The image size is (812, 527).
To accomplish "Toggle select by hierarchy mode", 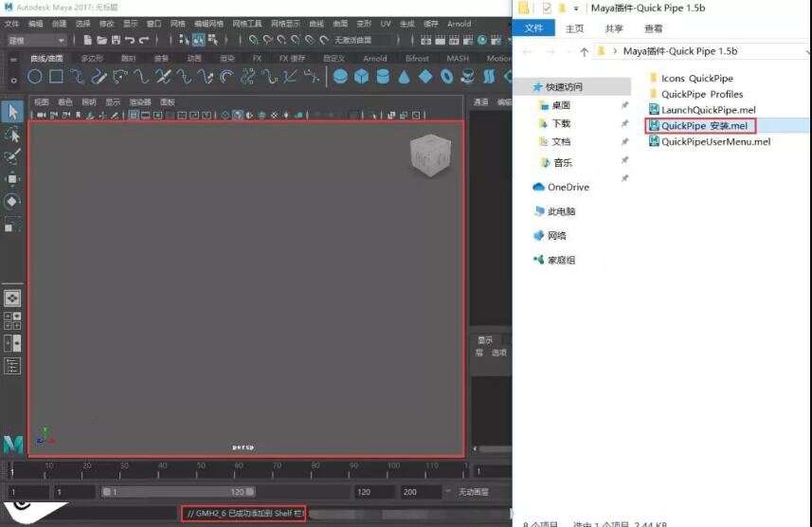I will click(x=184, y=40).
